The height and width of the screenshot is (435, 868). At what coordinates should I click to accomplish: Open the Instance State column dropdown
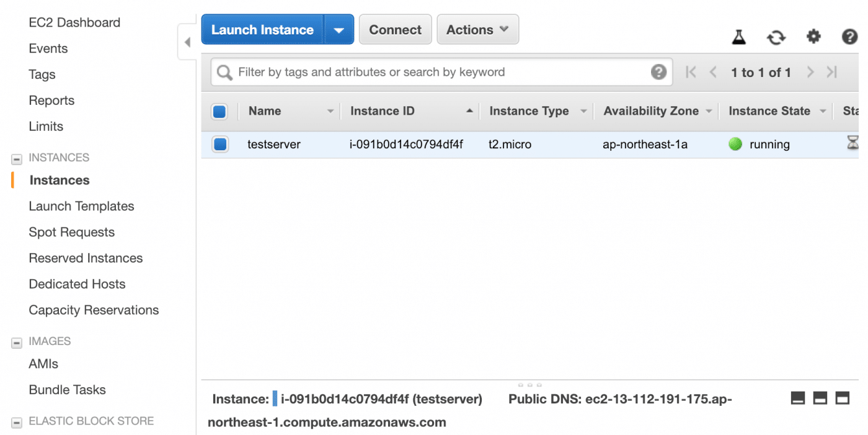tap(823, 112)
